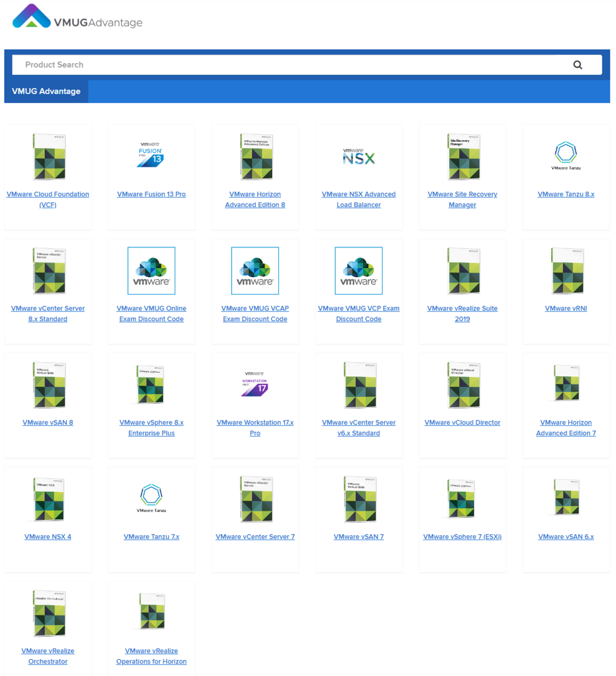The image size is (616, 676).
Task: Click the vSphere 7 (ESXi) box image
Action: point(462,499)
